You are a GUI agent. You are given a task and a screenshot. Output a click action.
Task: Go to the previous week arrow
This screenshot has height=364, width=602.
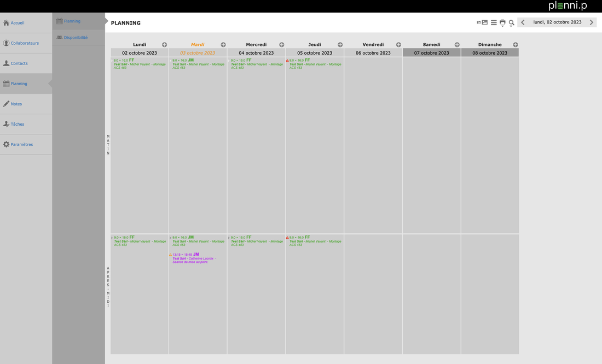tap(523, 22)
